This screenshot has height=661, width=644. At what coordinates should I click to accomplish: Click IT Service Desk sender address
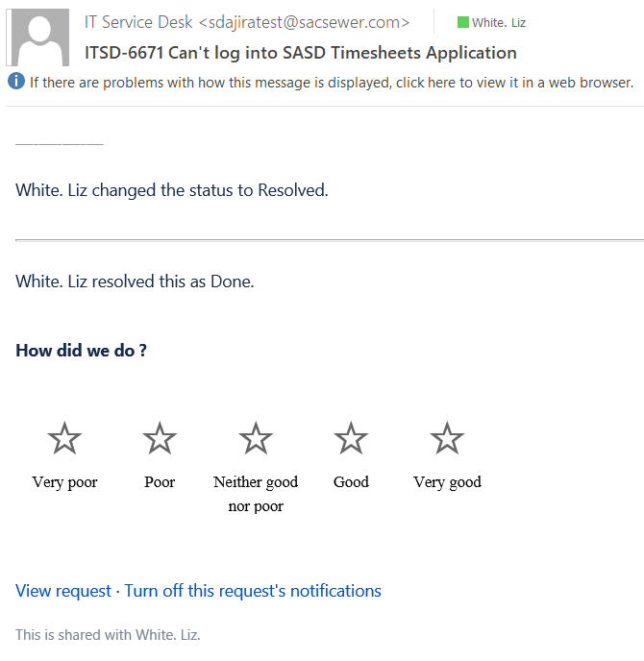[247, 22]
